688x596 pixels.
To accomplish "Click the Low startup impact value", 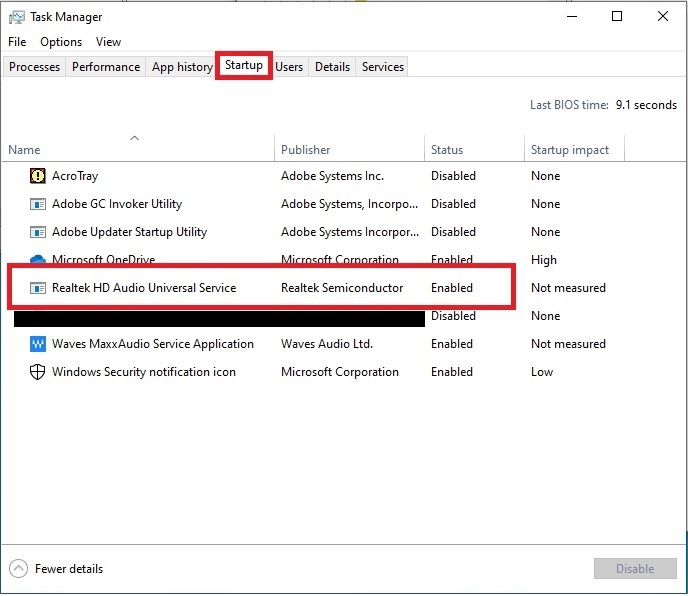I will tap(542, 372).
